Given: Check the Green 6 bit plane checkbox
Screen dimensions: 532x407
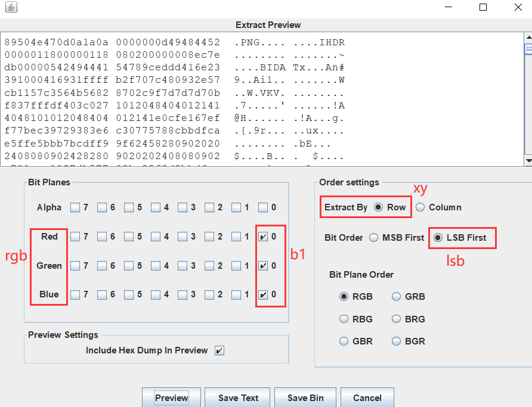Looking at the screenshot, I should [x=102, y=266].
